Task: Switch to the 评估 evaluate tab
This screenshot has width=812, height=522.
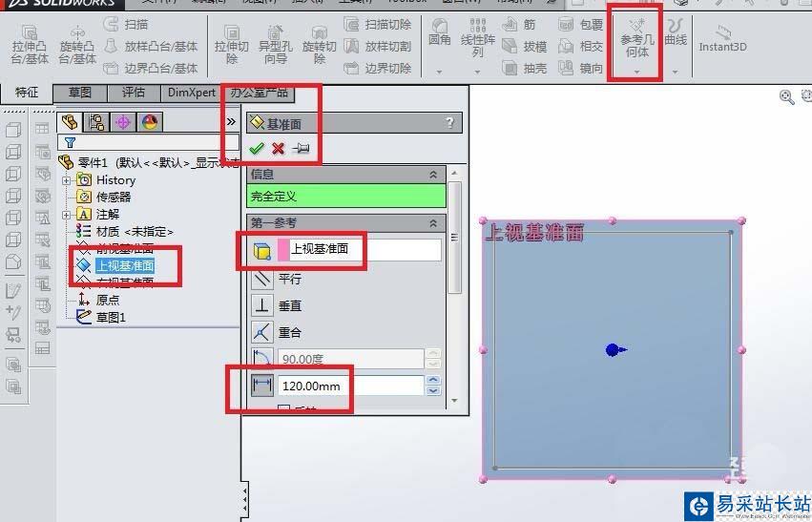Action: coord(134,93)
